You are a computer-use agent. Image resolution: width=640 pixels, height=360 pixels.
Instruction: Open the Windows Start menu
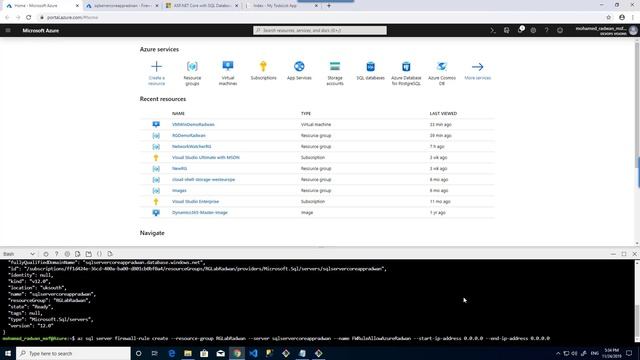pos(8,353)
